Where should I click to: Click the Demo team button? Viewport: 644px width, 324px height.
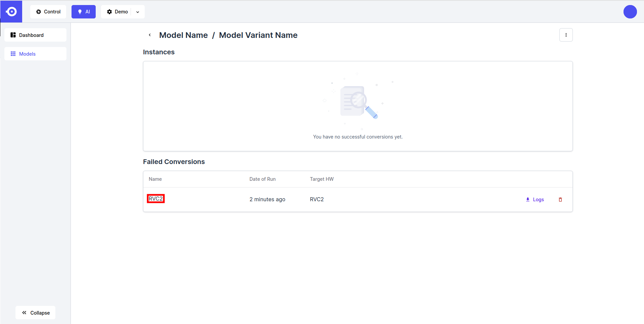pos(118,12)
